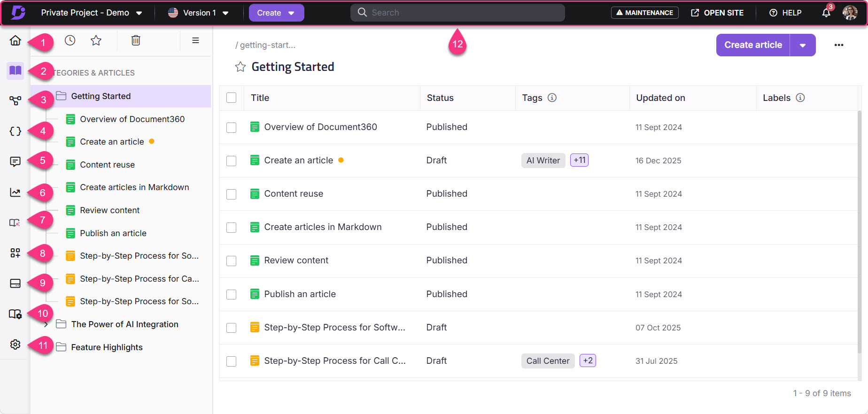This screenshot has height=414, width=868.
Task: Check the box beside Publish an article
Action: point(231,294)
